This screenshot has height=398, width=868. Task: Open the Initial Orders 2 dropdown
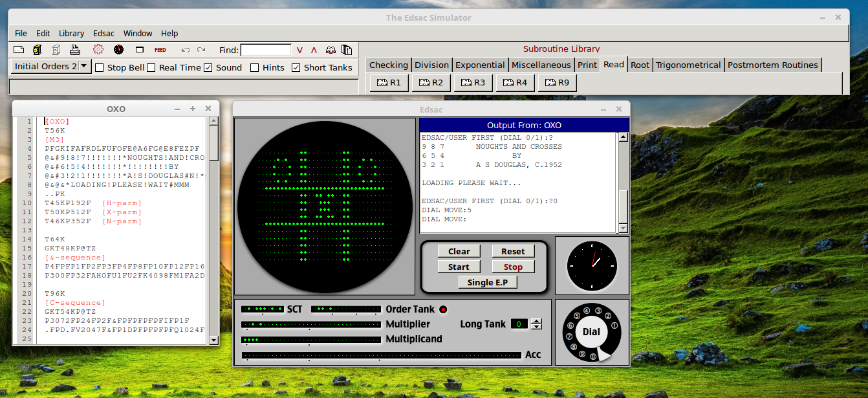click(x=83, y=67)
